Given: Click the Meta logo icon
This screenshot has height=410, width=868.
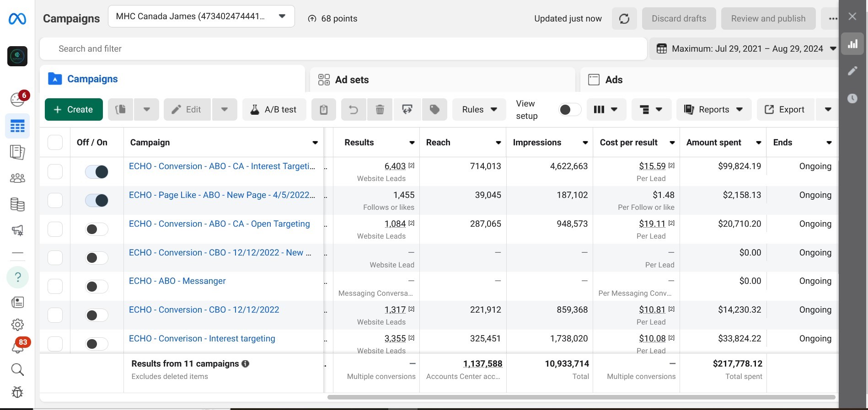Looking at the screenshot, I should [x=17, y=19].
